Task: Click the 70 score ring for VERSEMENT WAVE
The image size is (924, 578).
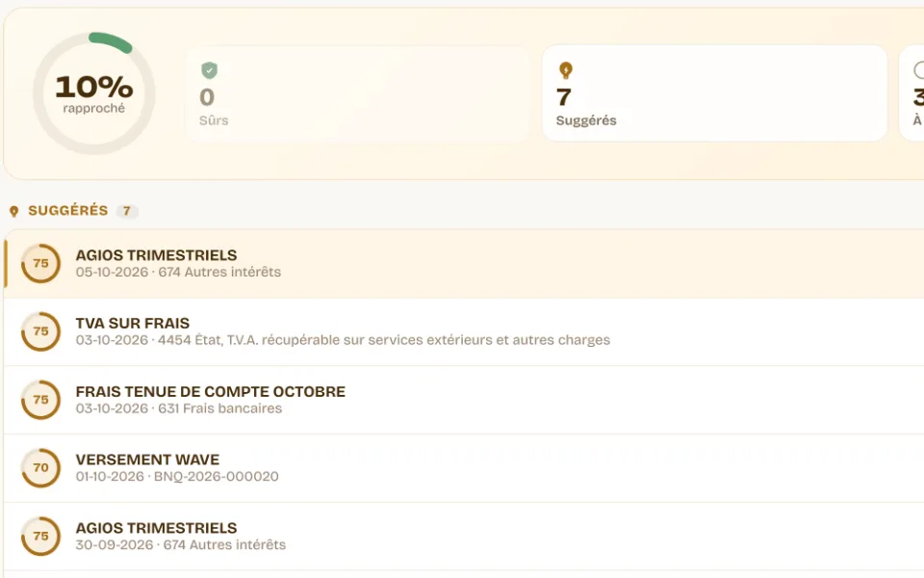Action: [x=40, y=468]
